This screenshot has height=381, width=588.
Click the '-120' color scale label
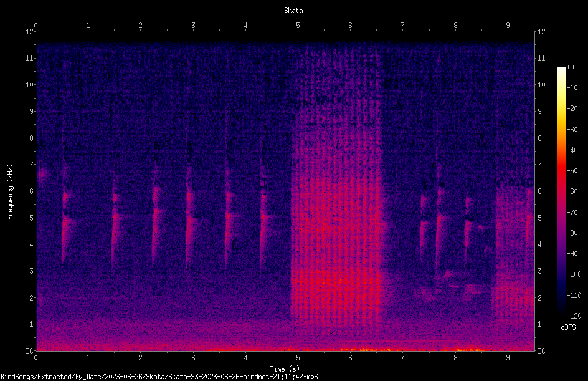(x=574, y=316)
